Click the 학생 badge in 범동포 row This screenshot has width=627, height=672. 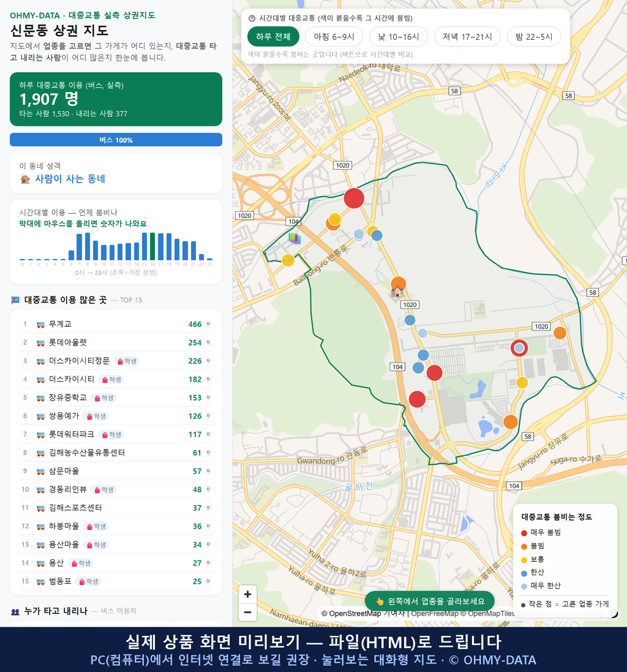coord(89,581)
